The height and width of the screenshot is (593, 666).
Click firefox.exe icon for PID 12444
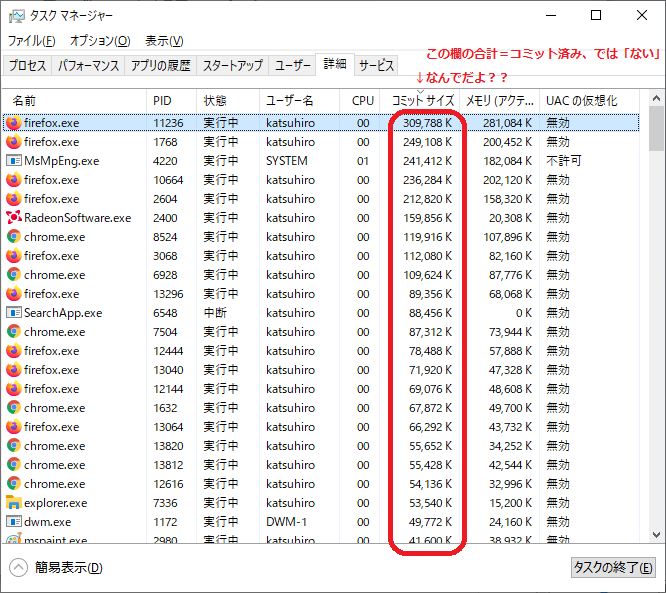point(14,350)
